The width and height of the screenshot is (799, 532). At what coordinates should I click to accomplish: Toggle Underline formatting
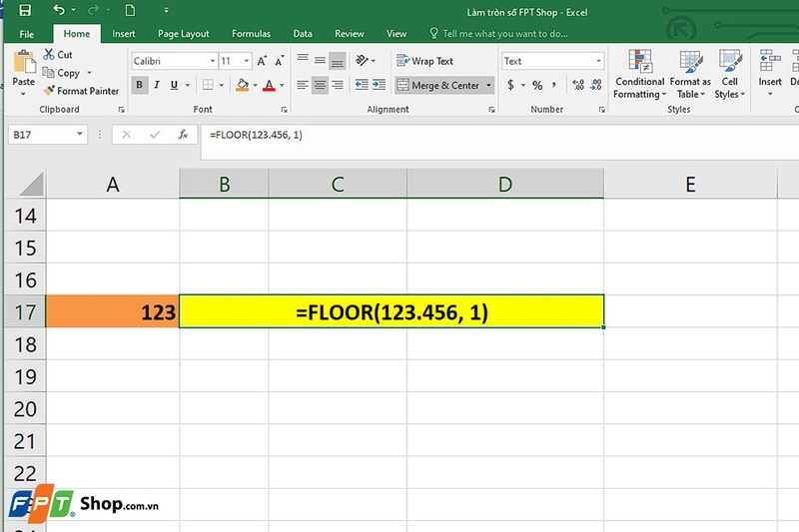click(174, 85)
